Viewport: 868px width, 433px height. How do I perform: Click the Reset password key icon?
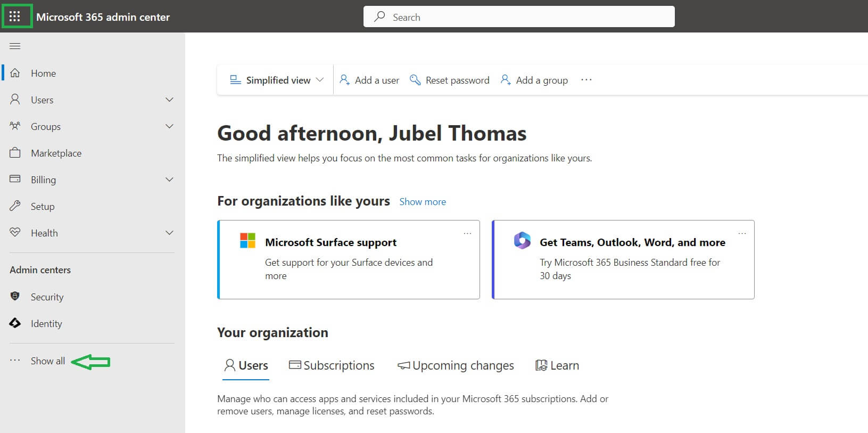(415, 80)
